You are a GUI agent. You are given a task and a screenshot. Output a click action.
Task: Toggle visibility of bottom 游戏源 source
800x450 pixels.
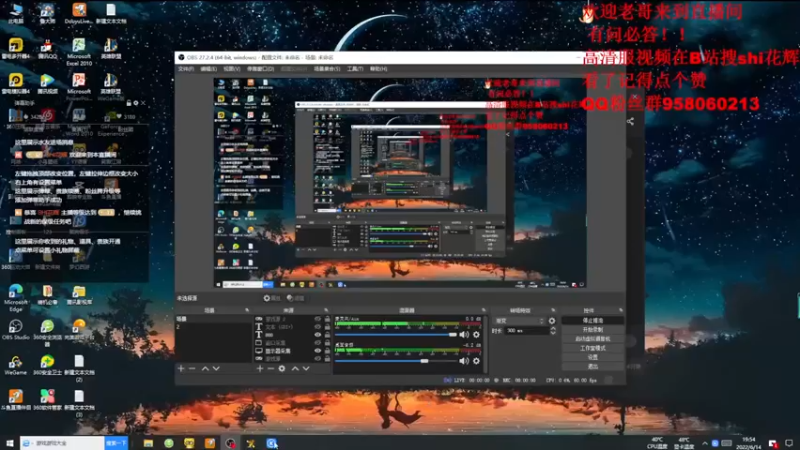317,359
